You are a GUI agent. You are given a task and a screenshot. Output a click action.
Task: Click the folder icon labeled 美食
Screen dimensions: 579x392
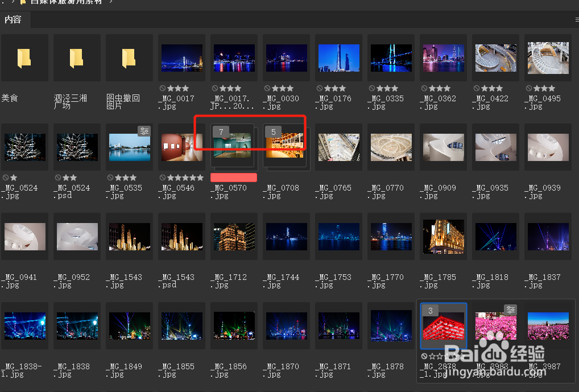click(24, 57)
